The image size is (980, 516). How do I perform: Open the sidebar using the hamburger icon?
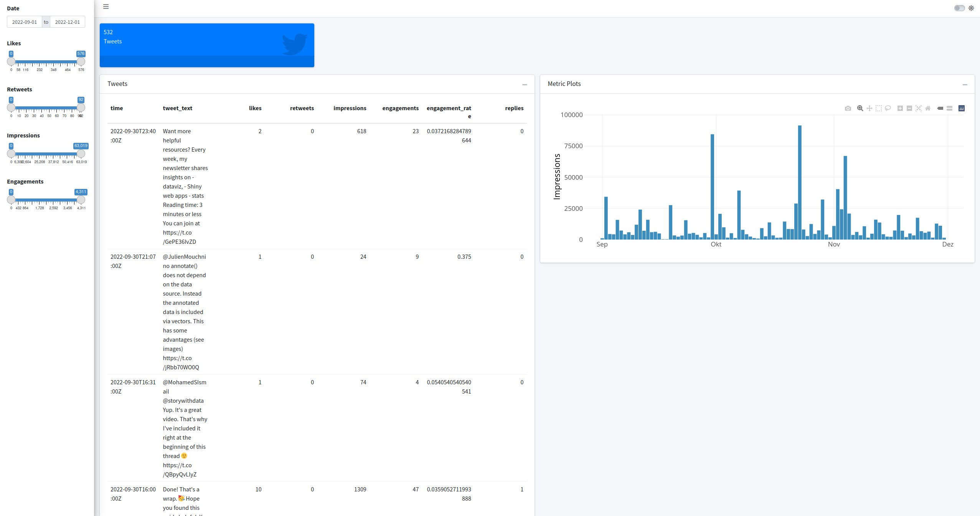[106, 7]
